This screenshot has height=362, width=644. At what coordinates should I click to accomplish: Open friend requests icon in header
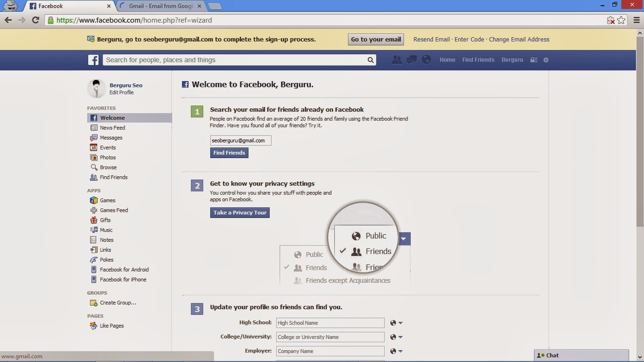tap(397, 60)
